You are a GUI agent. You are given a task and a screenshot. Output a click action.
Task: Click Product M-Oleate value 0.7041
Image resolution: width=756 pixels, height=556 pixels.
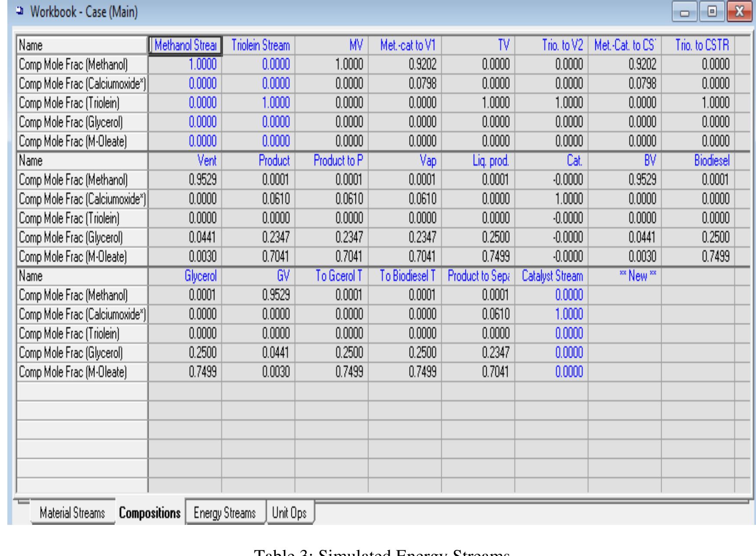[x=258, y=257]
